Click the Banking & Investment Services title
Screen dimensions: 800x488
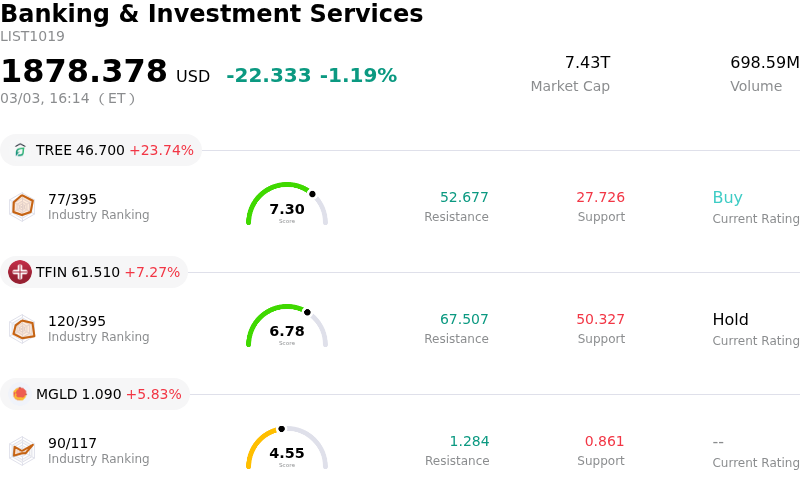(x=212, y=15)
